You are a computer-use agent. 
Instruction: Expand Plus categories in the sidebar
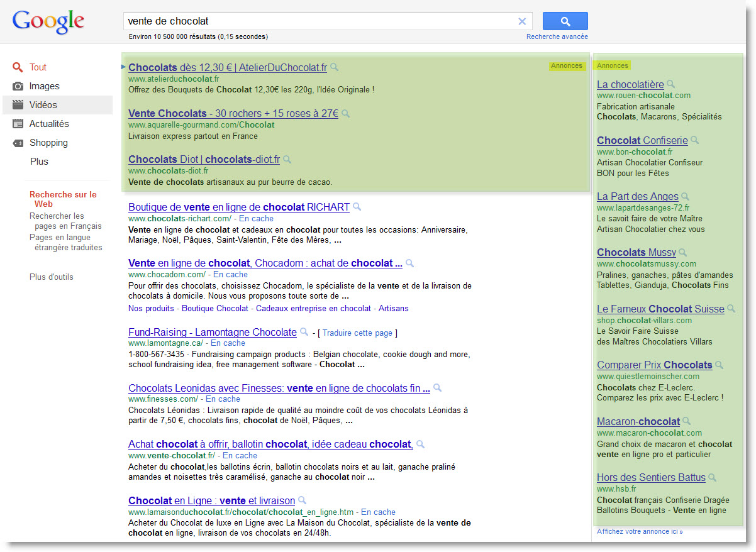(39, 162)
